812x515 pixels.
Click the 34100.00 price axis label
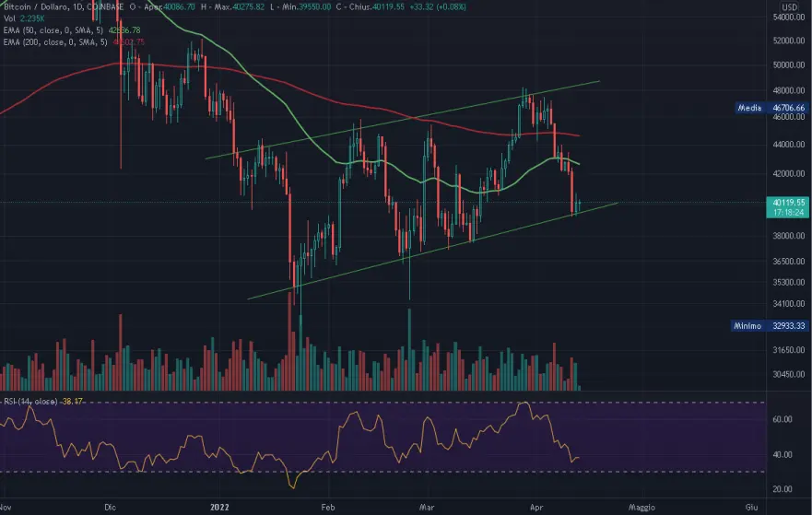coord(789,304)
